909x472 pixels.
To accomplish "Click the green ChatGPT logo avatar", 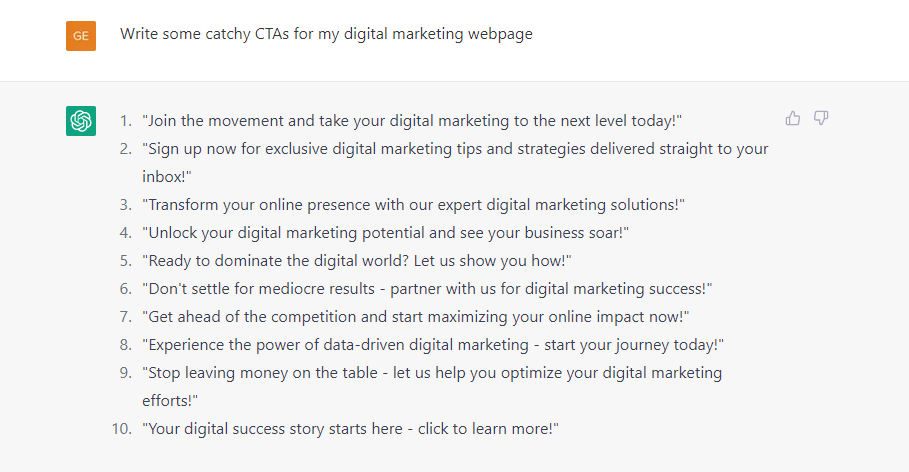I will click(81, 121).
